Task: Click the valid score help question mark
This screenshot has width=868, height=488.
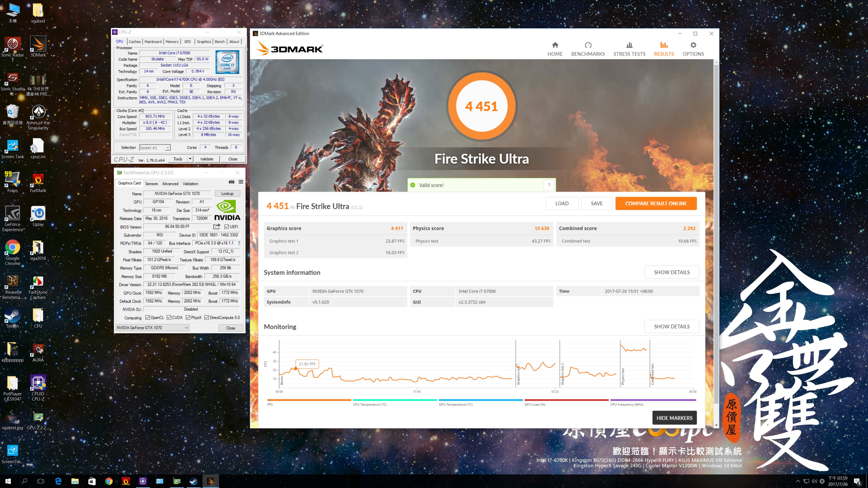Action: tap(549, 185)
